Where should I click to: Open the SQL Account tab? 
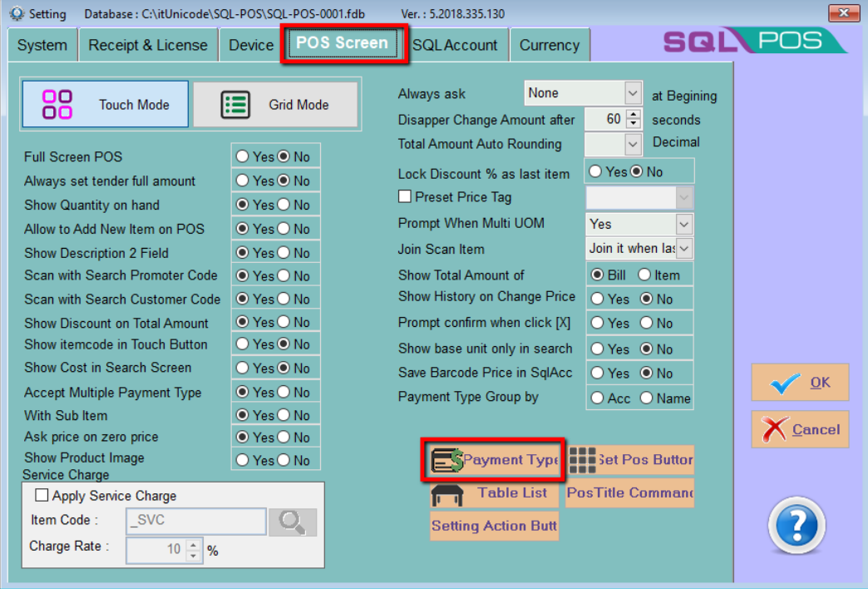455,45
